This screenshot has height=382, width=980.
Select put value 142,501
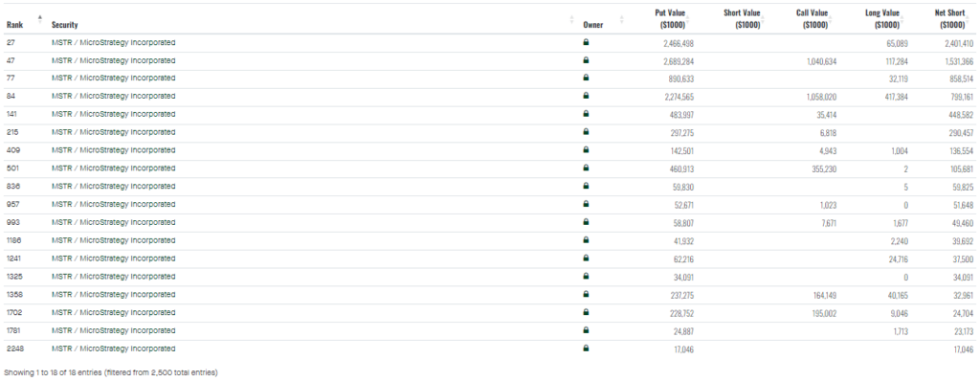tap(681, 151)
